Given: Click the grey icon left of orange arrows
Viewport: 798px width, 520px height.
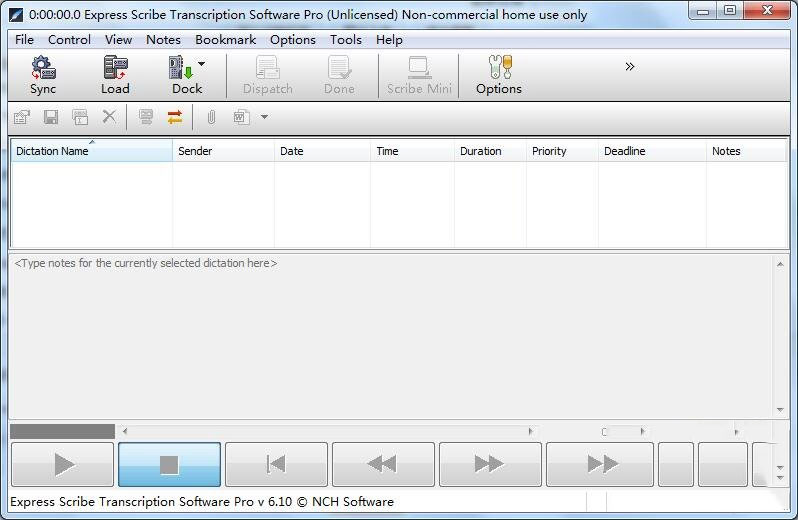Looking at the screenshot, I should coord(146,118).
